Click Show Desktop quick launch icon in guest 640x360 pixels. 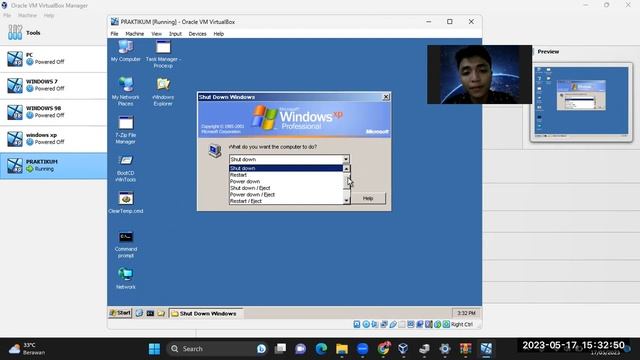pyautogui.click(x=139, y=313)
